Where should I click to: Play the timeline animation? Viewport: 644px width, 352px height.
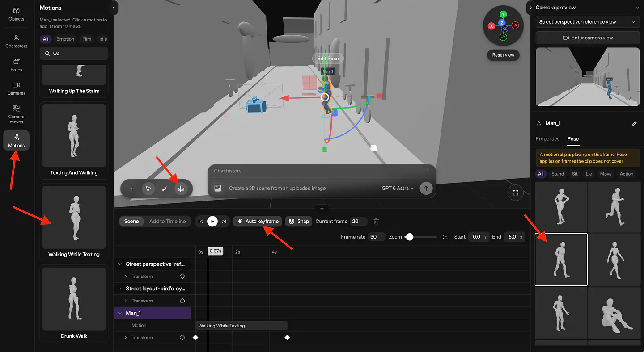click(x=212, y=221)
